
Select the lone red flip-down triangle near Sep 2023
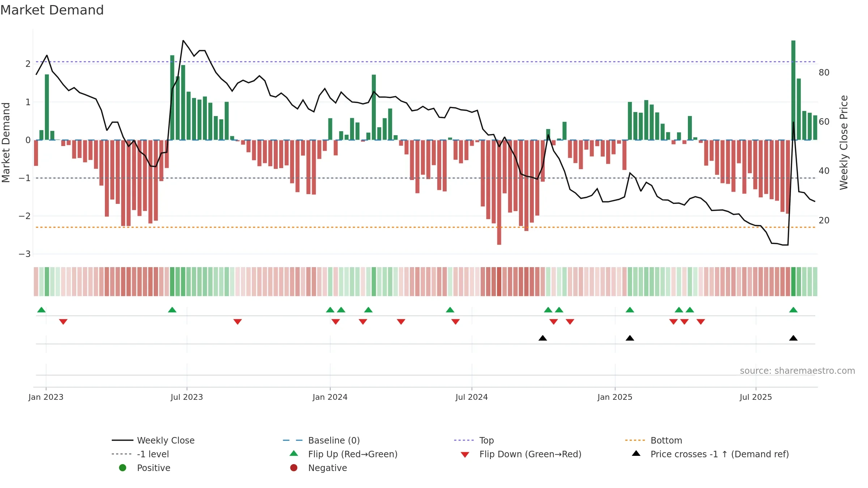[238, 322]
